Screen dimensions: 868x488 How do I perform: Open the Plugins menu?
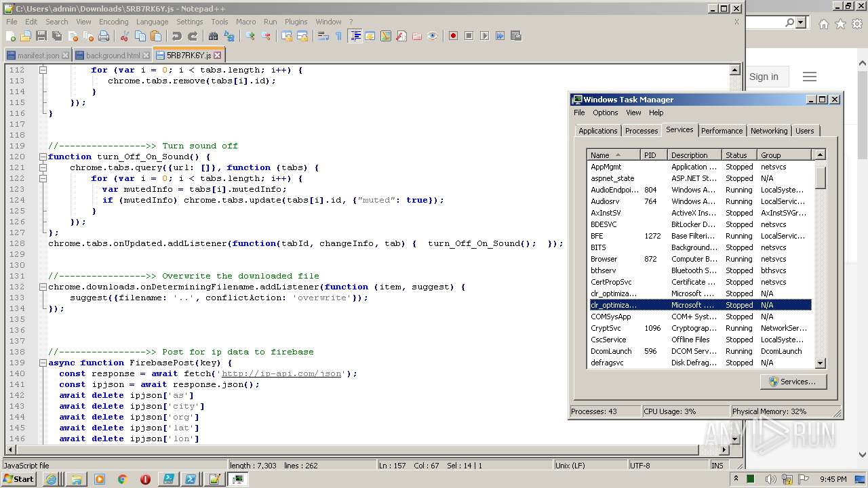point(296,22)
